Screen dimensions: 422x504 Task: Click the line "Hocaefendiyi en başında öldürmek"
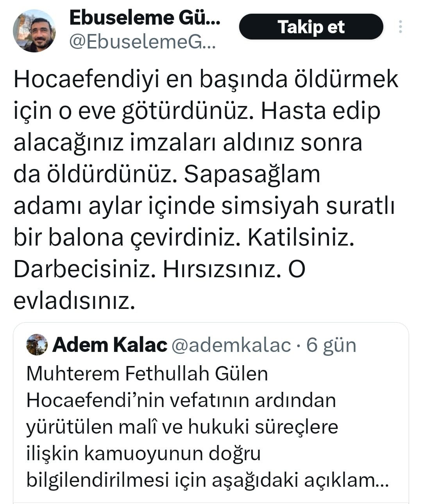click(206, 79)
